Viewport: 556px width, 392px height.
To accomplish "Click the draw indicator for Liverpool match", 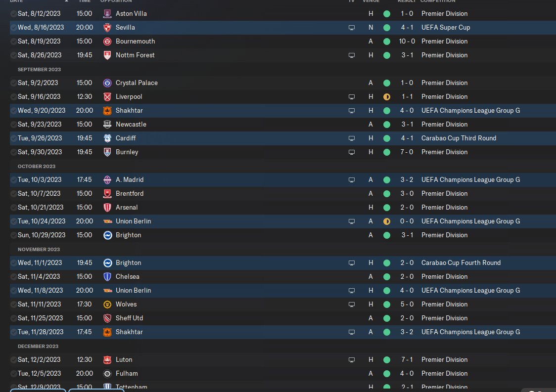I will click(x=387, y=97).
